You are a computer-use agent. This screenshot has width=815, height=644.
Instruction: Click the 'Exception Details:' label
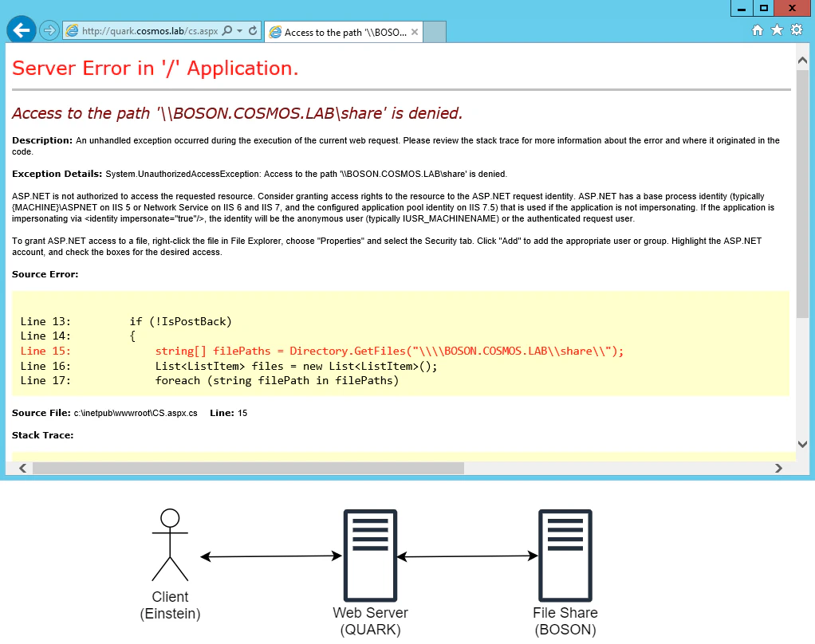click(57, 174)
